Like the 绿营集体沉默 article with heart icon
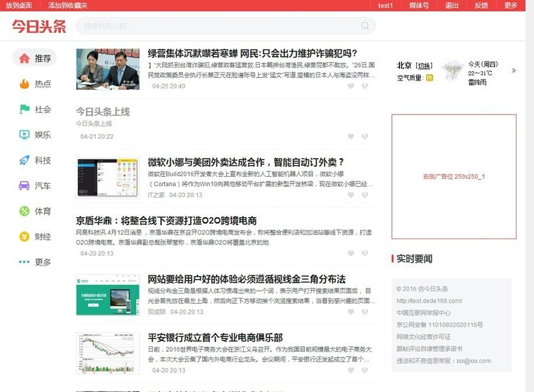534x392 pixels. tap(351, 86)
